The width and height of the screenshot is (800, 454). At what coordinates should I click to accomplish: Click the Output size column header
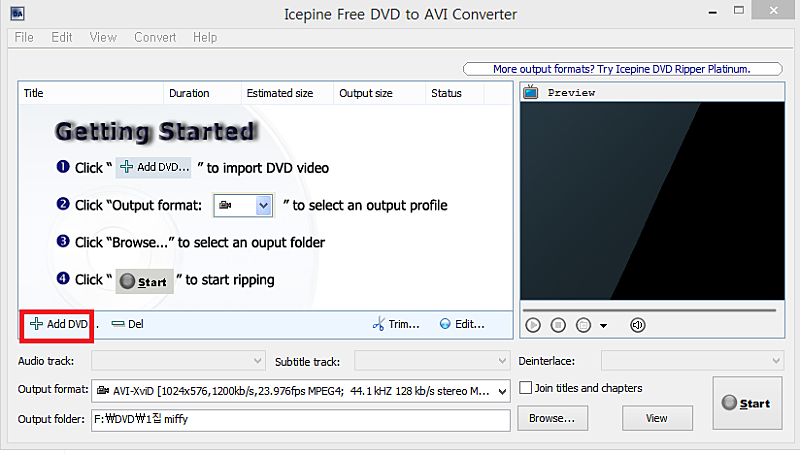point(380,93)
